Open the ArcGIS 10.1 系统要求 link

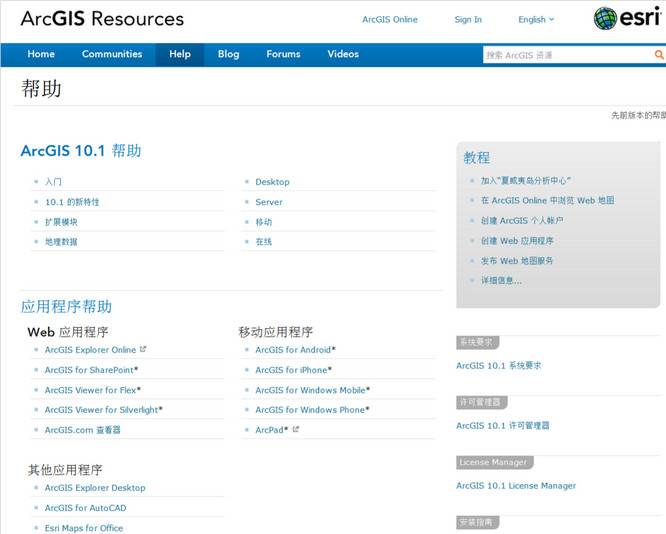pos(499,365)
